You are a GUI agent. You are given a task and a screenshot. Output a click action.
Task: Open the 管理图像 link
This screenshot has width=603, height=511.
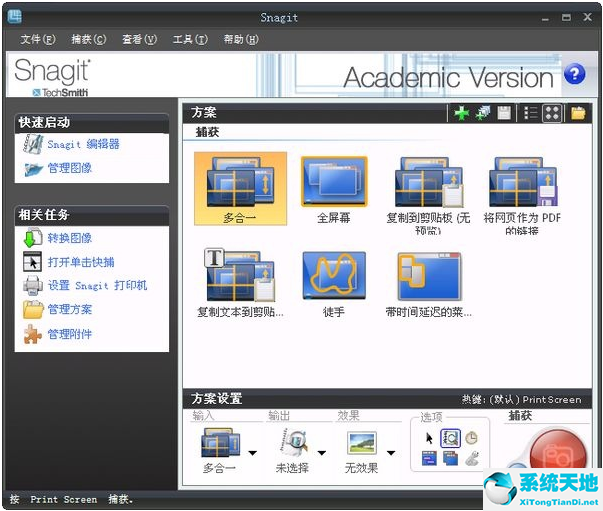pos(70,168)
